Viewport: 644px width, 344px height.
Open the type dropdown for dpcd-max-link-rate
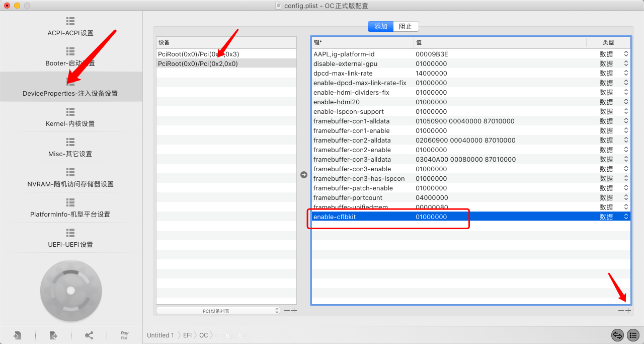click(626, 73)
